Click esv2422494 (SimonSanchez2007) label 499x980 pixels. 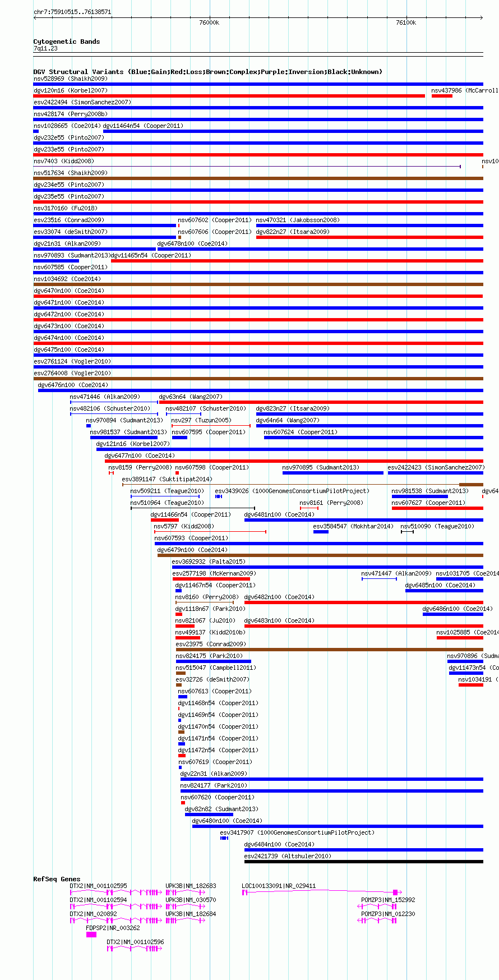coord(82,102)
